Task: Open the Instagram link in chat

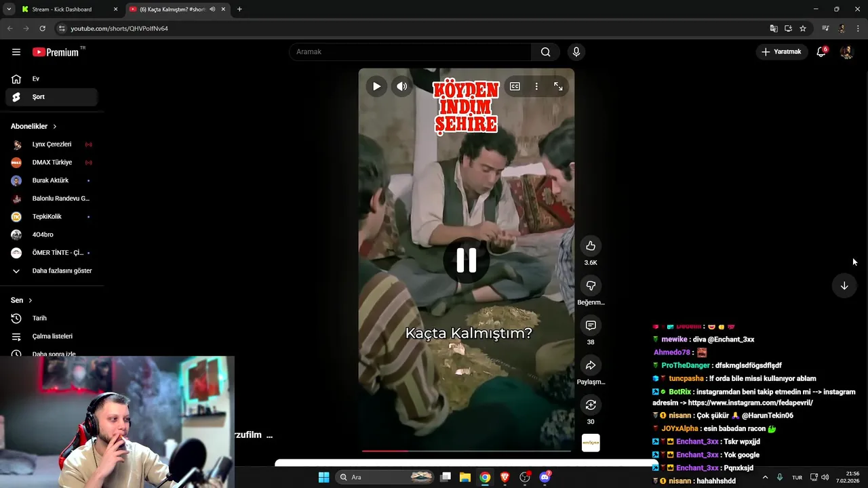Action: point(750,403)
